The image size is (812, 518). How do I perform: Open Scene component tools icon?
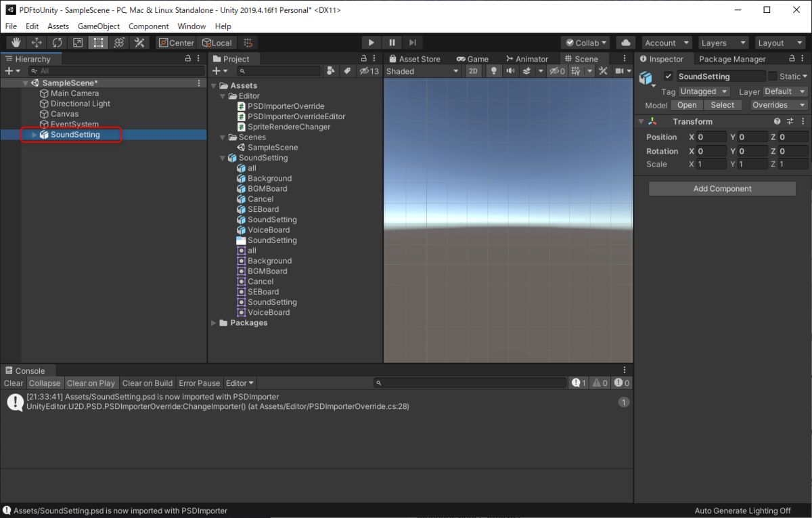602,71
